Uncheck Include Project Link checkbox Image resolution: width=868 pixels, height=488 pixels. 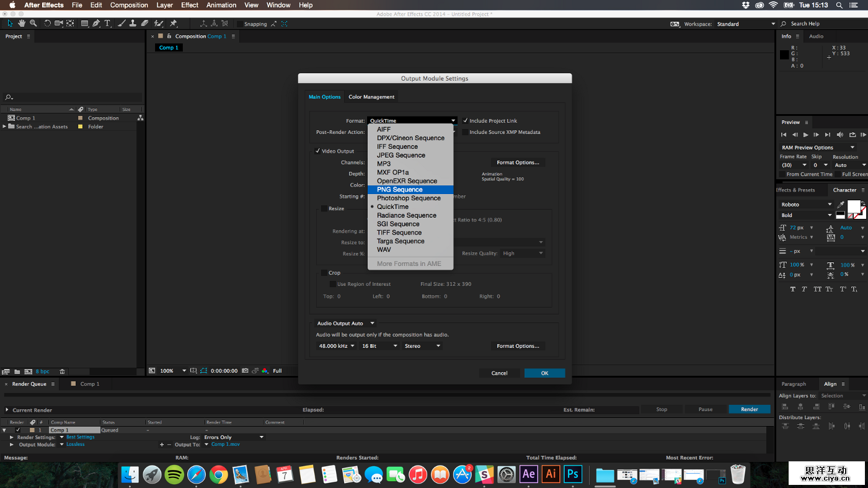(x=466, y=121)
